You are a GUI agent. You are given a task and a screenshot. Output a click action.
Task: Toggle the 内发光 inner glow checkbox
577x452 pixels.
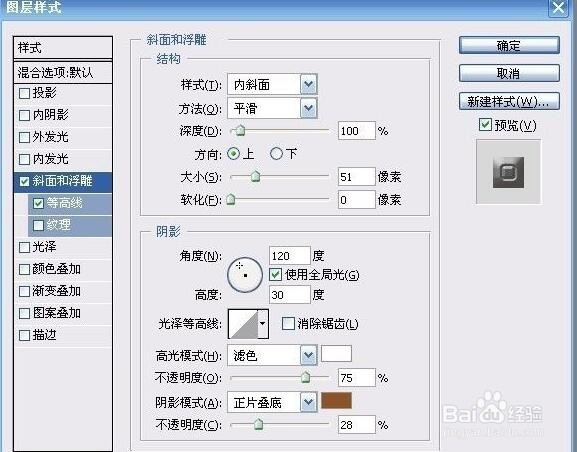(x=24, y=159)
